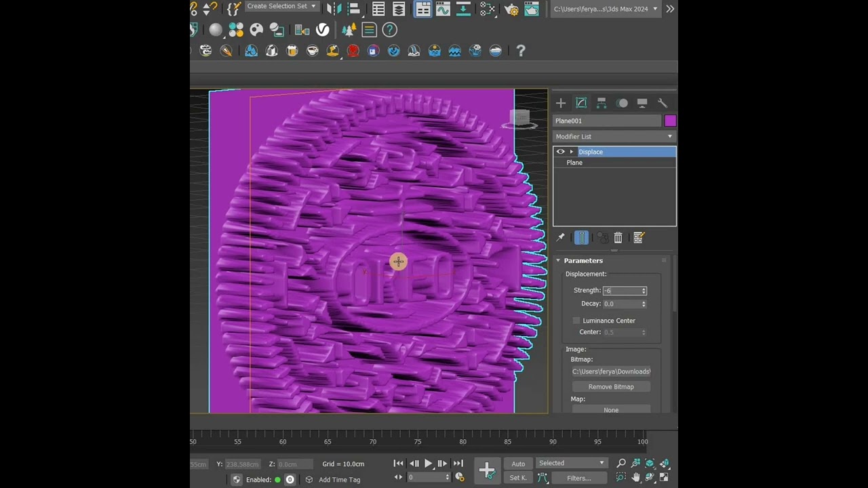Go to the end frame
The image size is (868, 488).
tap(458, 464)
